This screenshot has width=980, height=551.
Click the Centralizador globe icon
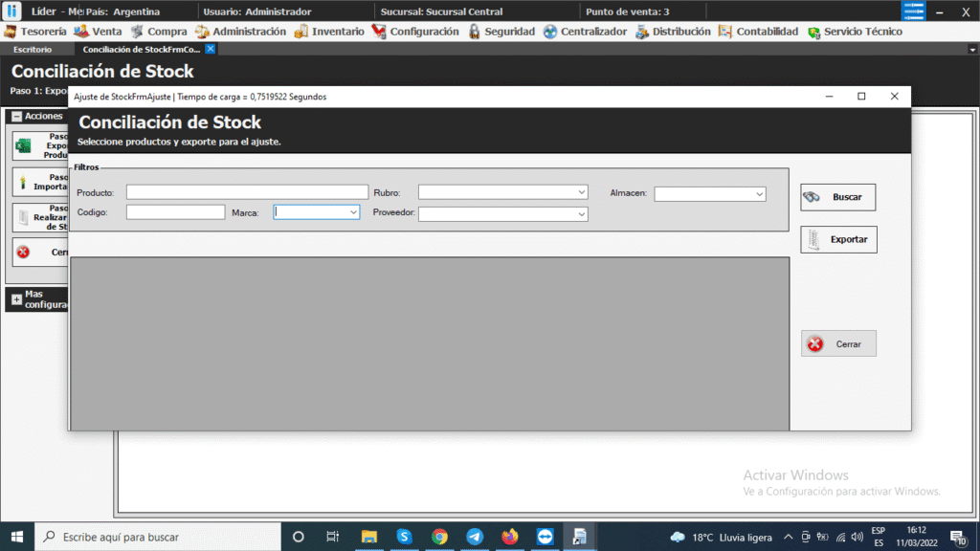pyautogui.click(x=550, y=32)
